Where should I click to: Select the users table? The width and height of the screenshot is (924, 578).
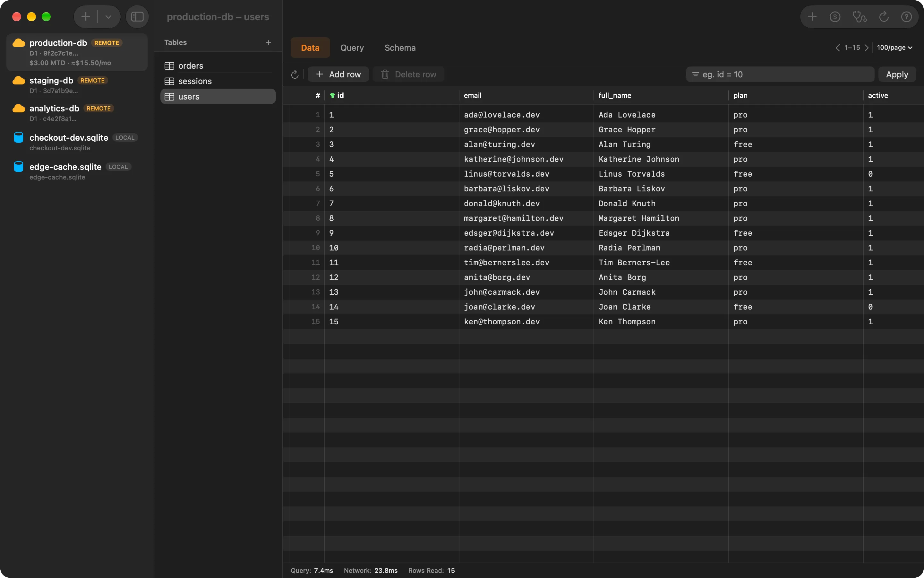[x=218, y=96]
